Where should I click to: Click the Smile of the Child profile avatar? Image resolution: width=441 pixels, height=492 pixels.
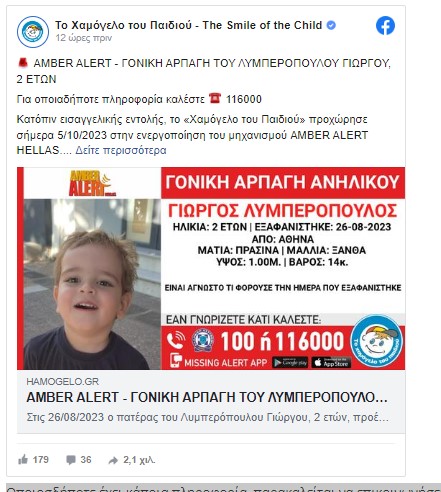tap(33, 32)
